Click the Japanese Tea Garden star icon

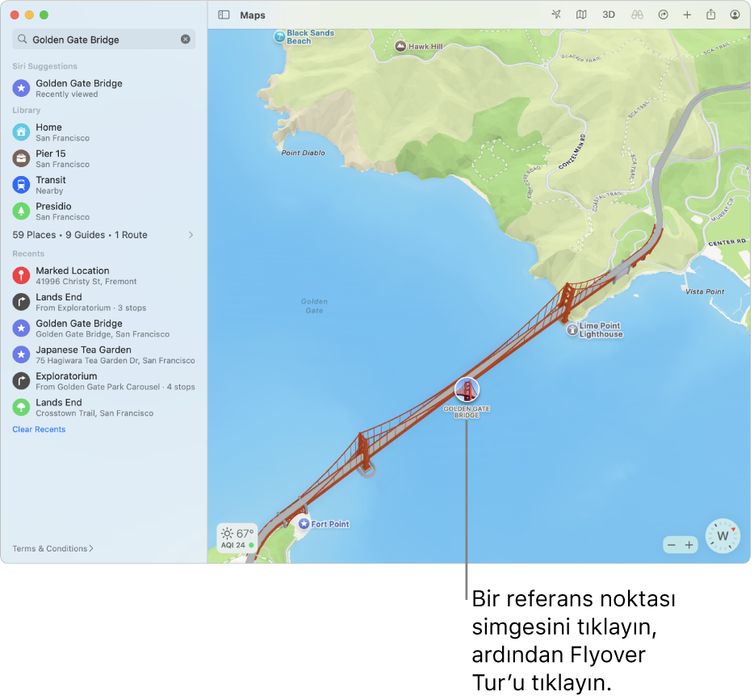(x=21, y=354)
